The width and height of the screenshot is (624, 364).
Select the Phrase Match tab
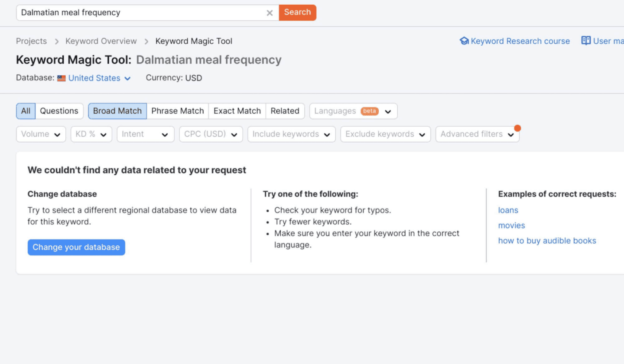pos(178,111)
